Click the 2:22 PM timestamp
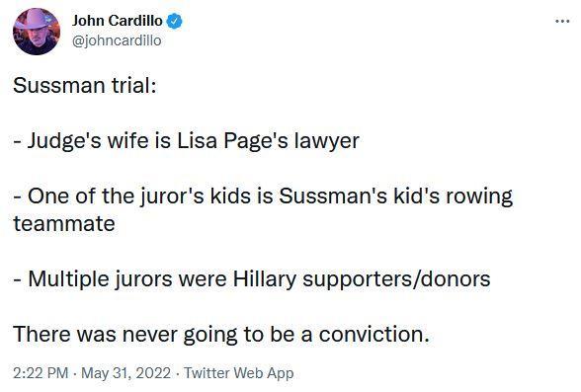Viewport: 581px width, 392px height. [41, 373]
